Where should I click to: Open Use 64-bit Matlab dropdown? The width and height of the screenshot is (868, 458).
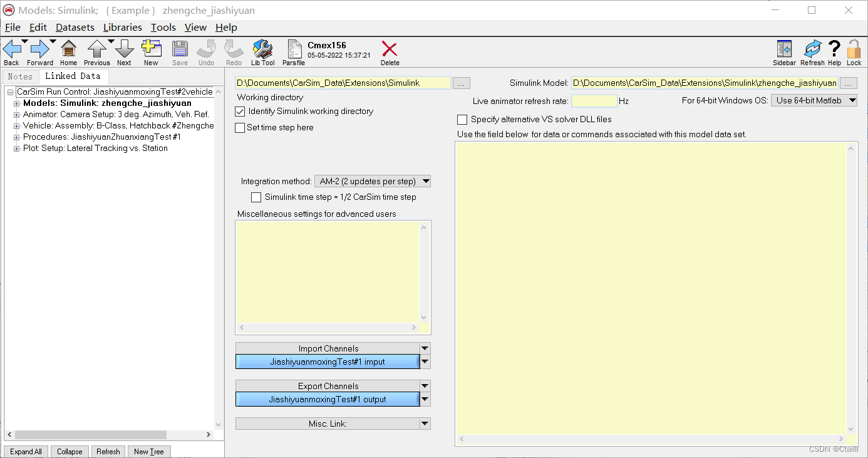point(814,100)
